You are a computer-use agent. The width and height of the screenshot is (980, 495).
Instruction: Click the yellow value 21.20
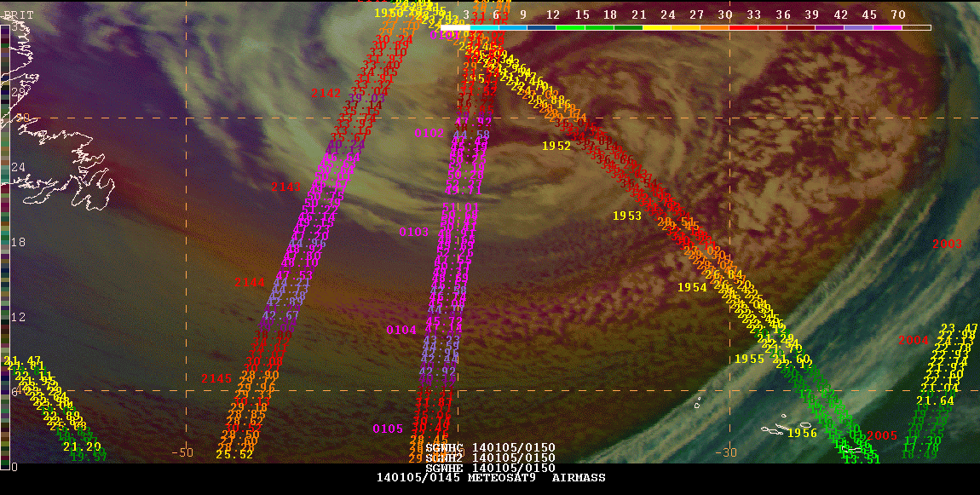click(x=82, y=447)
